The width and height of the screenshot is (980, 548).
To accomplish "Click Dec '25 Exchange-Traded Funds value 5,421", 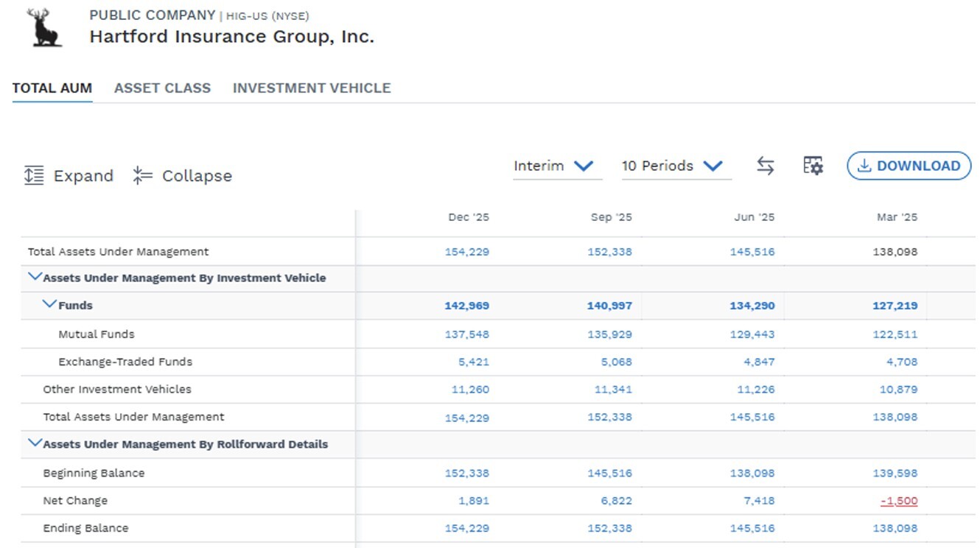I will 474,362.
